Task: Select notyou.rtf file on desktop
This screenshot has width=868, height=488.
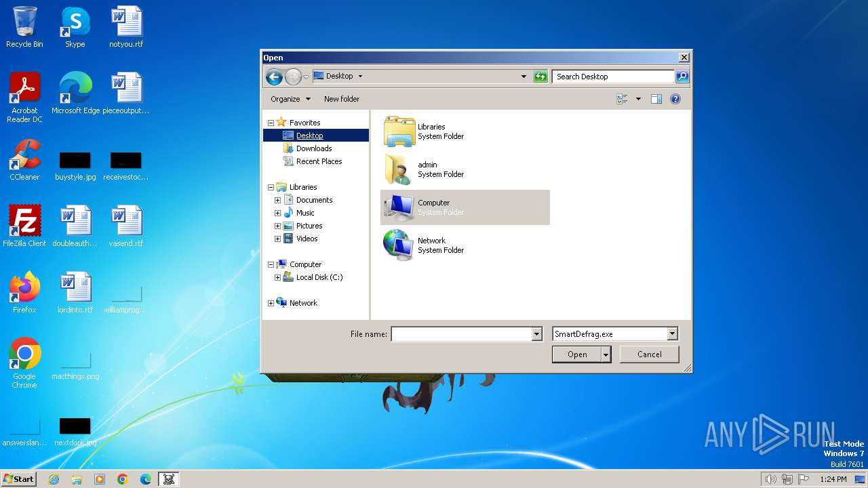Action: coord(126,28)
